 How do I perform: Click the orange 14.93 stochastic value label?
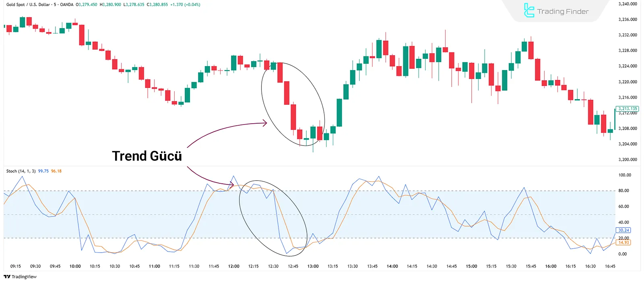pyautogui.click(x=623, y=243)
